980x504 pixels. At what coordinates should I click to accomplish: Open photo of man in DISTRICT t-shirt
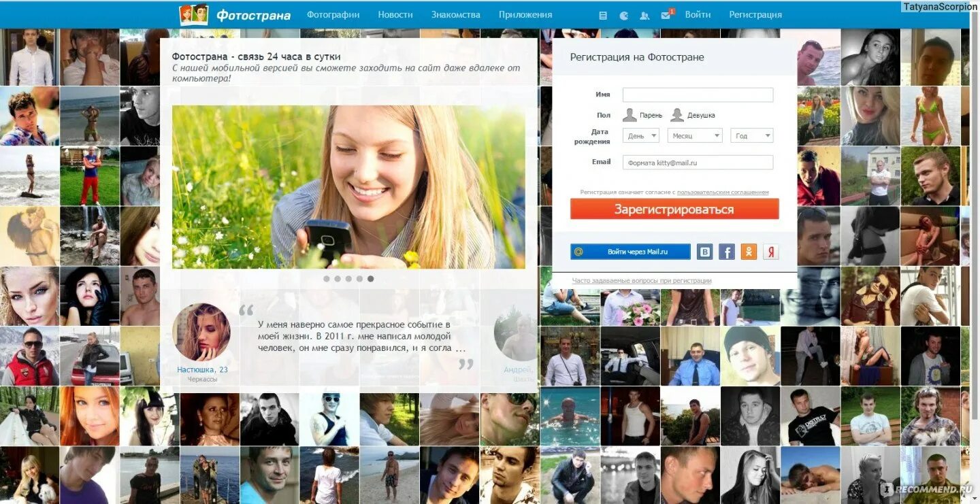pos(810,416)
